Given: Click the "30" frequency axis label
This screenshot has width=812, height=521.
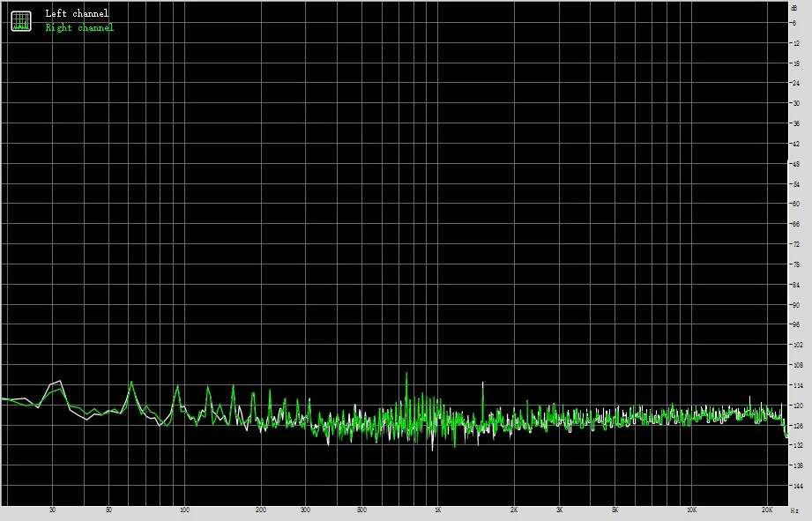Looking at the screenshot, I should (52, 510).
